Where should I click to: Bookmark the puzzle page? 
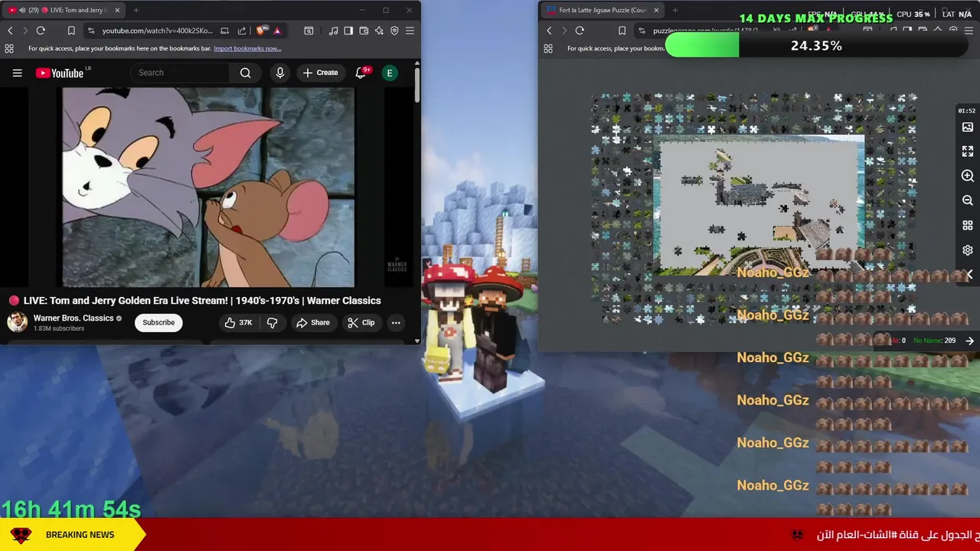tap(622, 31)
